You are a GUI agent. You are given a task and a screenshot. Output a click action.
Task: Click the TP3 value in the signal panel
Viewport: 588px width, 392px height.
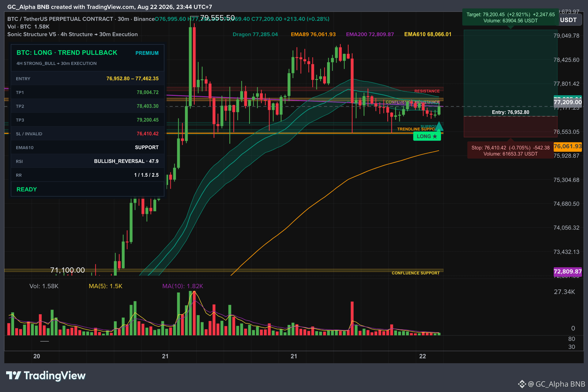[148, 120]
